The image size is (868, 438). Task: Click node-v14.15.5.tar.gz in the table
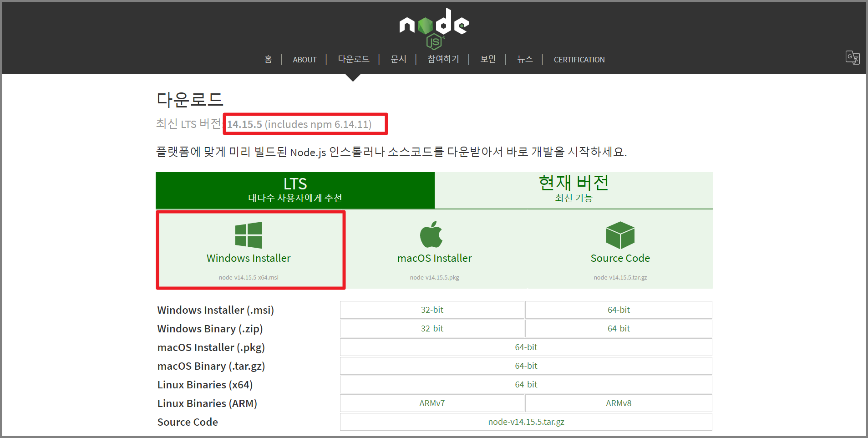click(526, 422)
